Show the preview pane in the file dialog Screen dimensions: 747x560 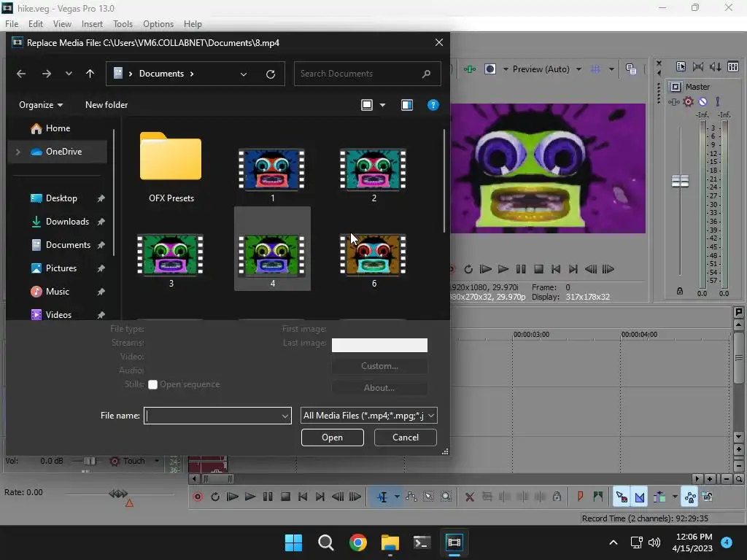tap(407, 105)
